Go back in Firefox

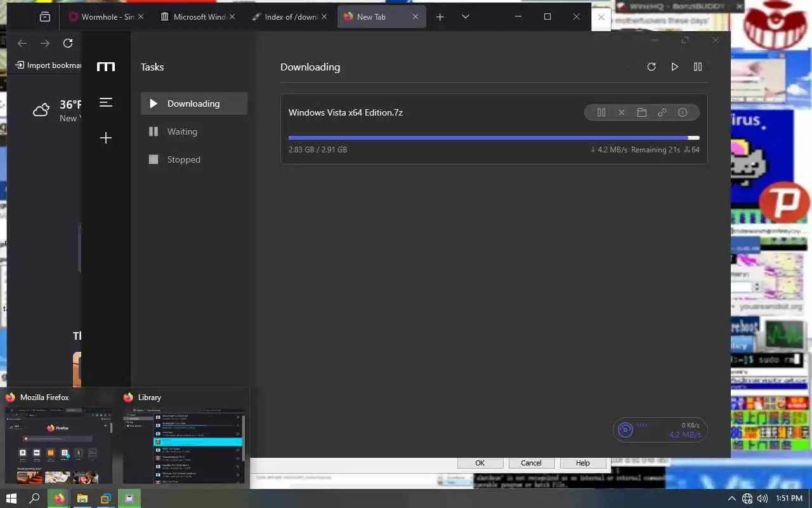pyautogui.click(x=22, y=43)
